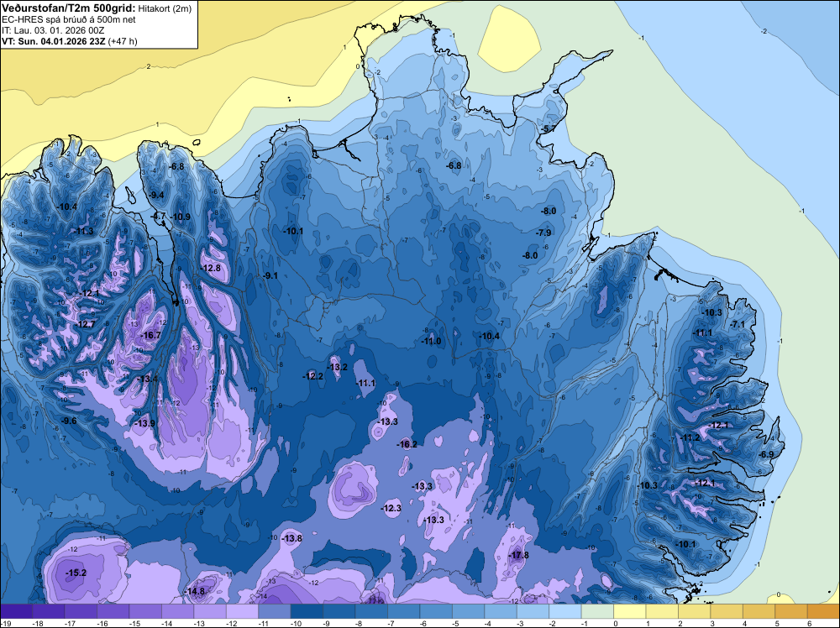
Task: Click the -13.9 temperature label
Action: [x=145, y=423]
